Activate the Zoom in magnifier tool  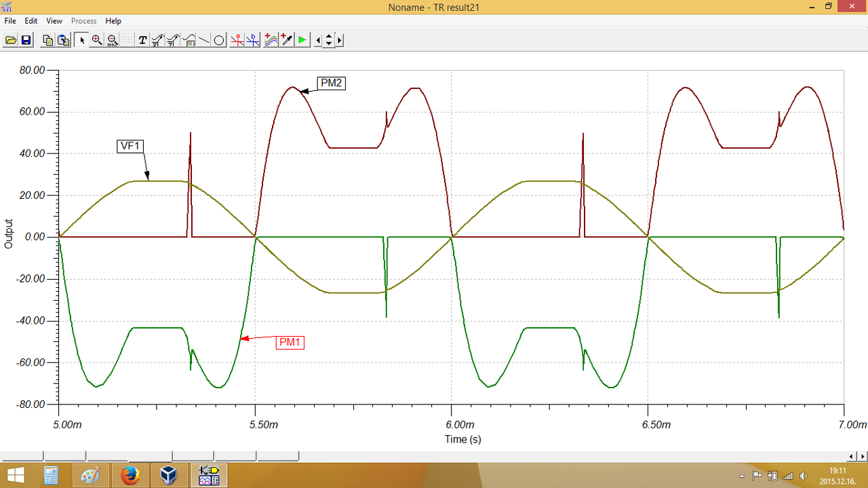click(97, 40)
